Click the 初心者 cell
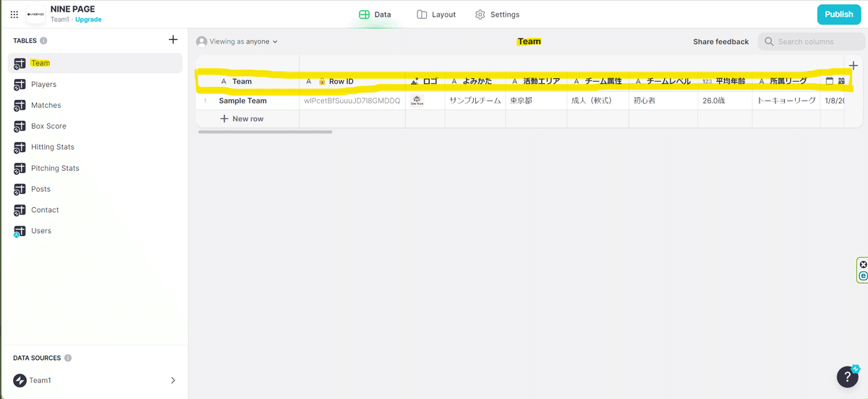Screen dimensions: 868x399 click(663, 101)
